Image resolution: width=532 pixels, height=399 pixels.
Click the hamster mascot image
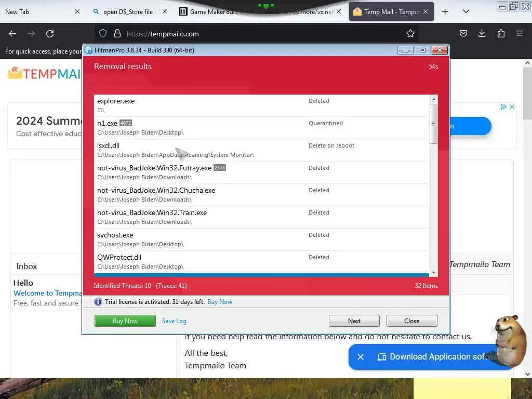(509, 341)
